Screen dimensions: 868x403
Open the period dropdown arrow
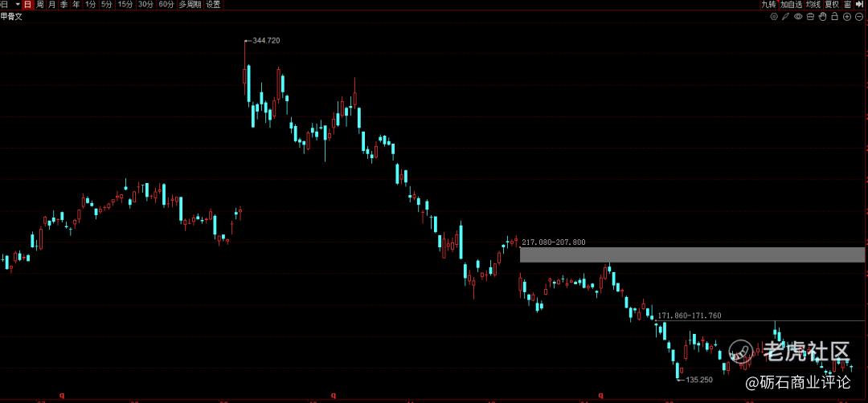pos(18,5)
